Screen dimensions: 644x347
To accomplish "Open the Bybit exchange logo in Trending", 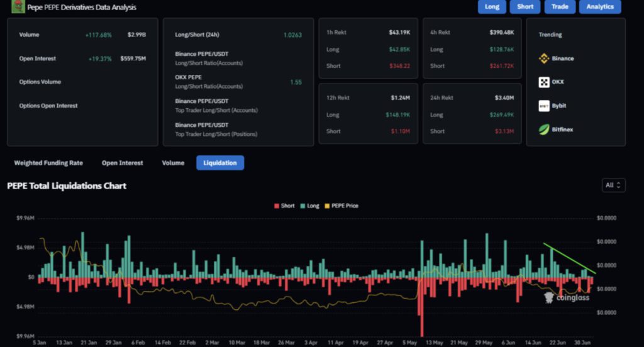I will (544, 106).
